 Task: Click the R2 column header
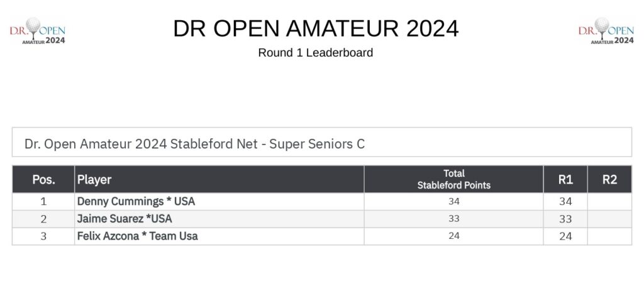(x=610, y=179)
